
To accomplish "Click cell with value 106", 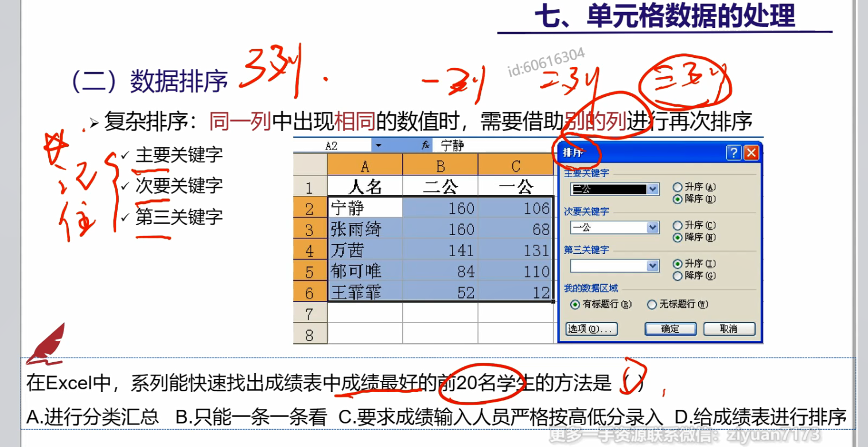I will (x=515, y=208).
